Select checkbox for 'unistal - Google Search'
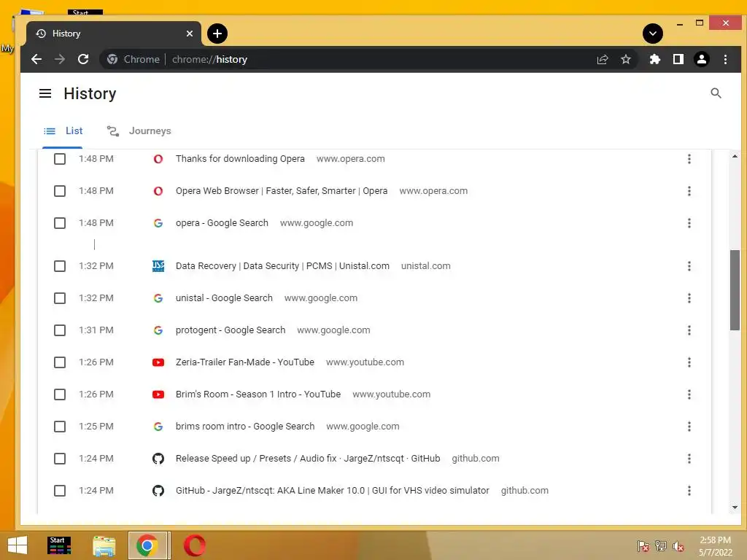This screenshot has width=747, height=560. point(60,298)
